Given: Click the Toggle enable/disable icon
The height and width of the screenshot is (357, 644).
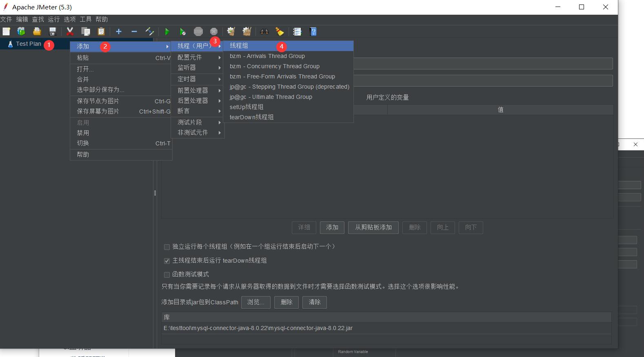Looking at the screenshot, I should [x=150, y=31].
